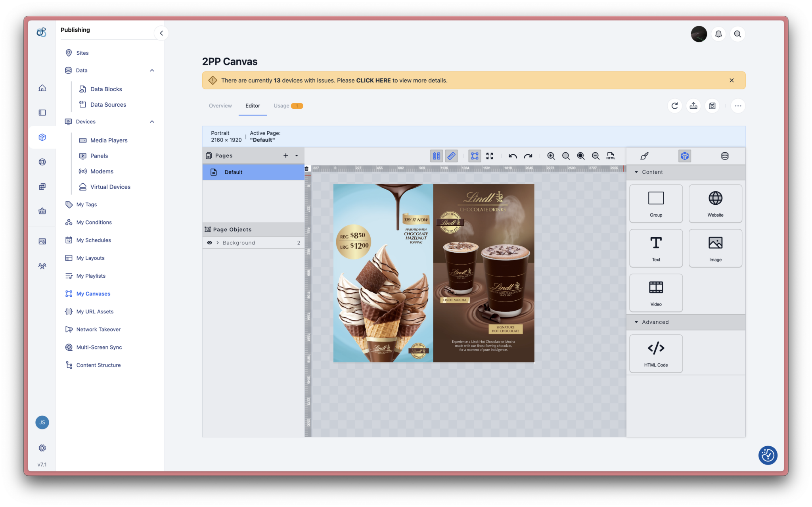The width and height of the screenshot is (812, 507).
Task: Select the Video content tool
Action: (655, 292)
